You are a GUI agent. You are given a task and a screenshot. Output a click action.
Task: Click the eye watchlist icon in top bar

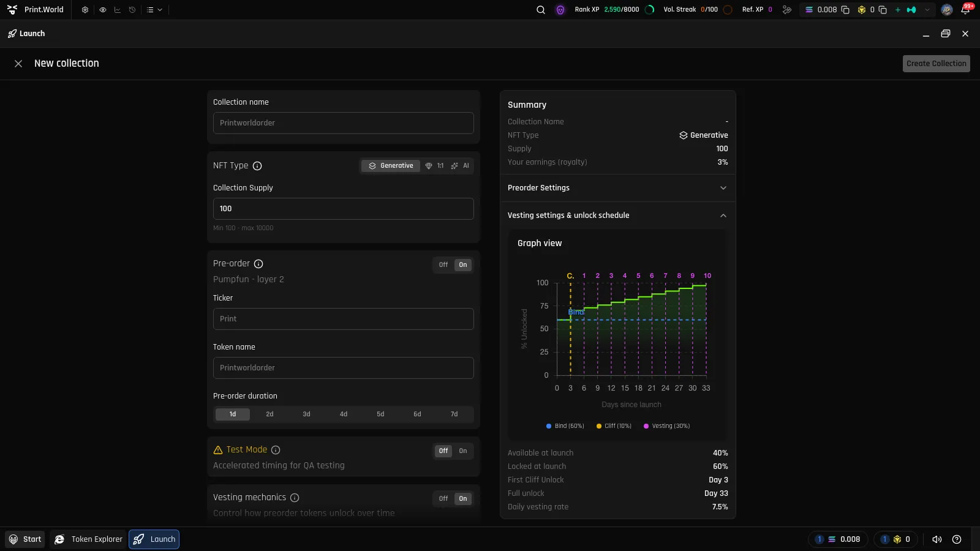(102, 10)
